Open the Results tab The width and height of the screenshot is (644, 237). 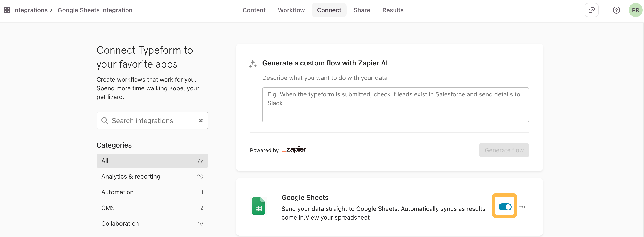(393, 10)
